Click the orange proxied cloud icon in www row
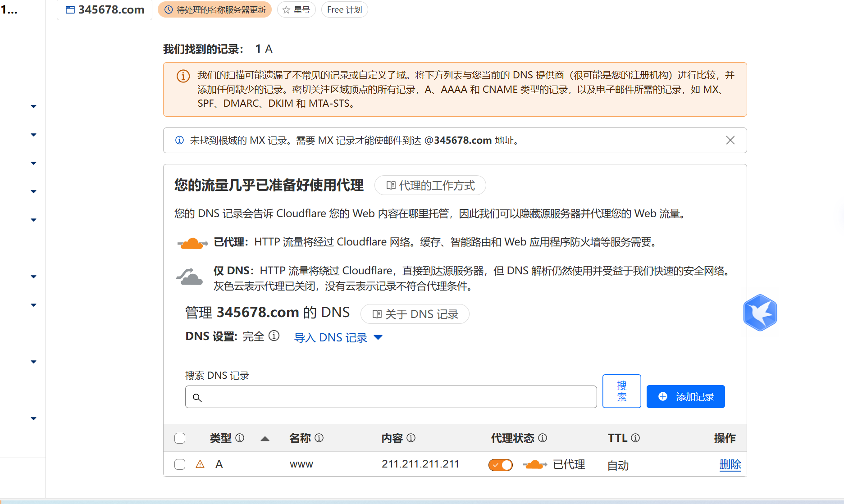The image size is (844, 504). [535, 464]
